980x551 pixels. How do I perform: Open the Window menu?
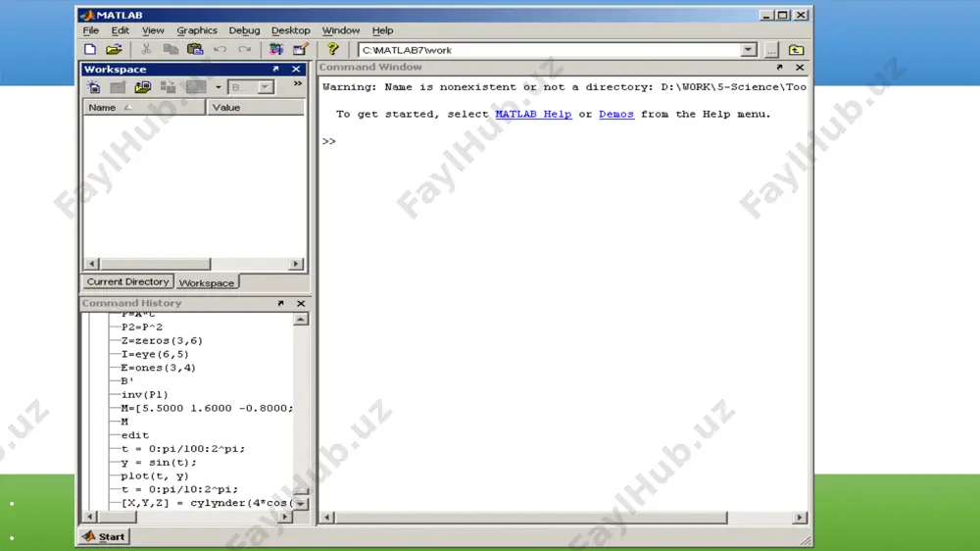point(341,30)
